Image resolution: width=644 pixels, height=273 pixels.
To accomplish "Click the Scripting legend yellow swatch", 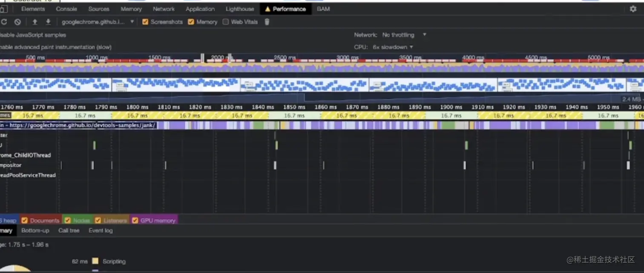I will [95, 261].
